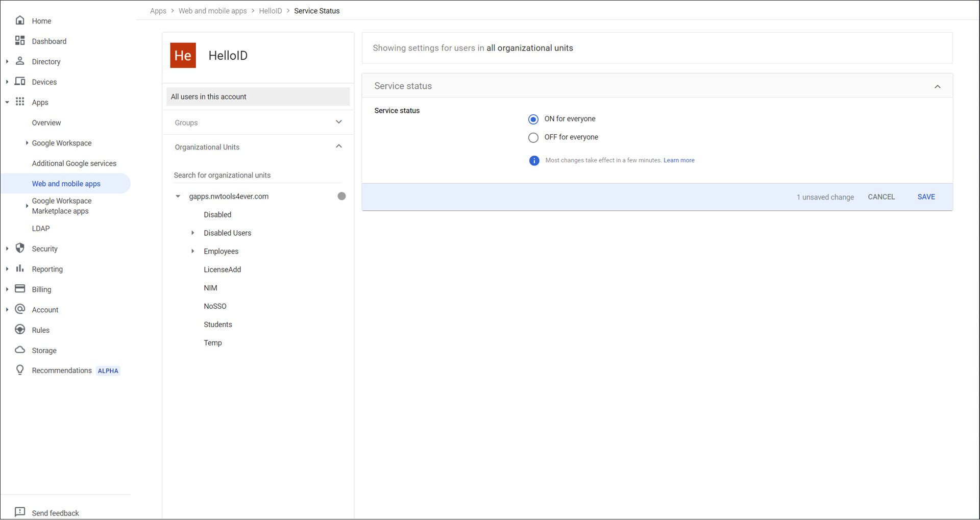Click HelloID in the breadcrumb
The height and width of the screenshot is (520, 980).
point(270,11)
